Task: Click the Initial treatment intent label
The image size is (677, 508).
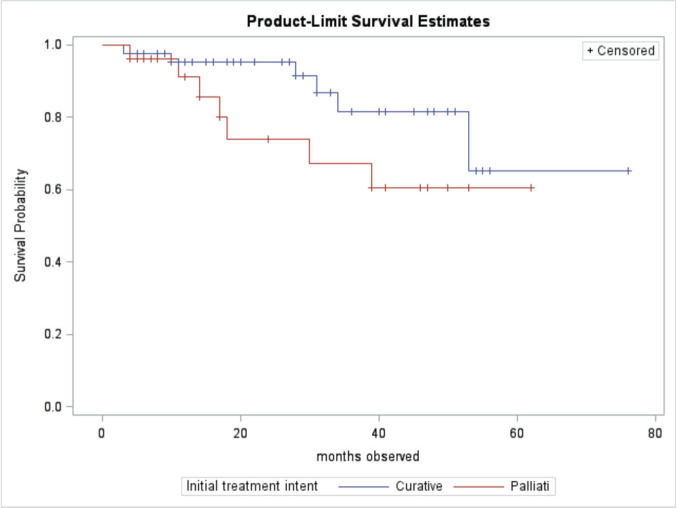Action: point(252,486)
